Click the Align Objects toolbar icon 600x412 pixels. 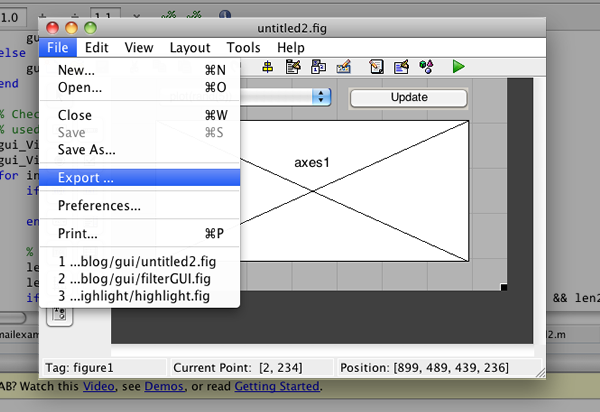tap(268, 67)
